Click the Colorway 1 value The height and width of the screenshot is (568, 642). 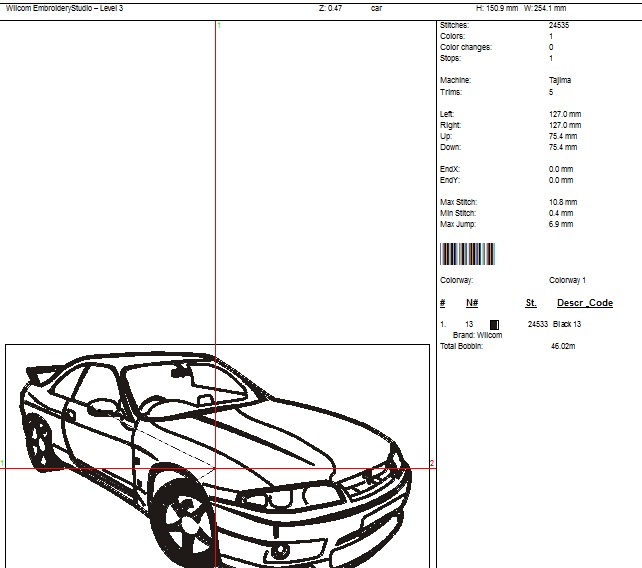point(567,280)
